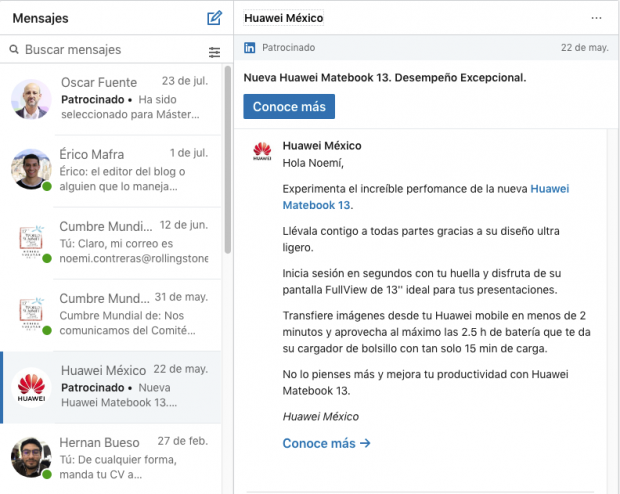This screenshot has width=620, height=494.
Task: Open the Cumbre Mundial conversation from 31 de may.
Action: click(111, 315)
